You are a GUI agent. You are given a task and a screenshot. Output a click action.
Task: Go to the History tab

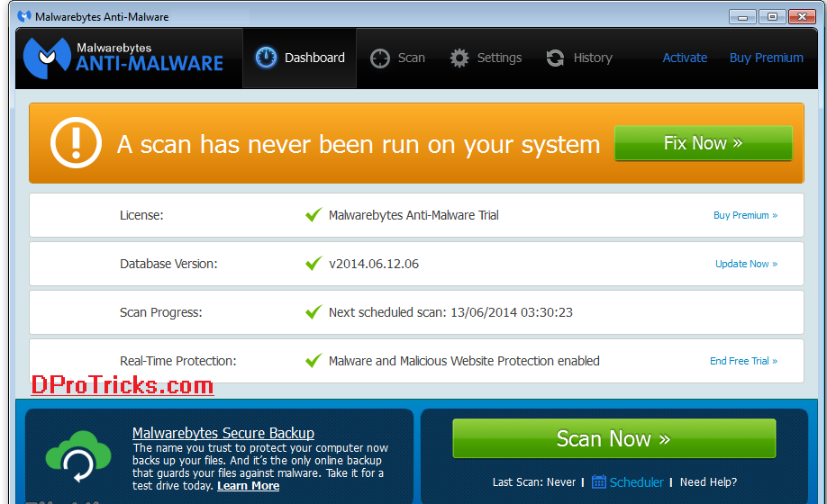[579, 58]
